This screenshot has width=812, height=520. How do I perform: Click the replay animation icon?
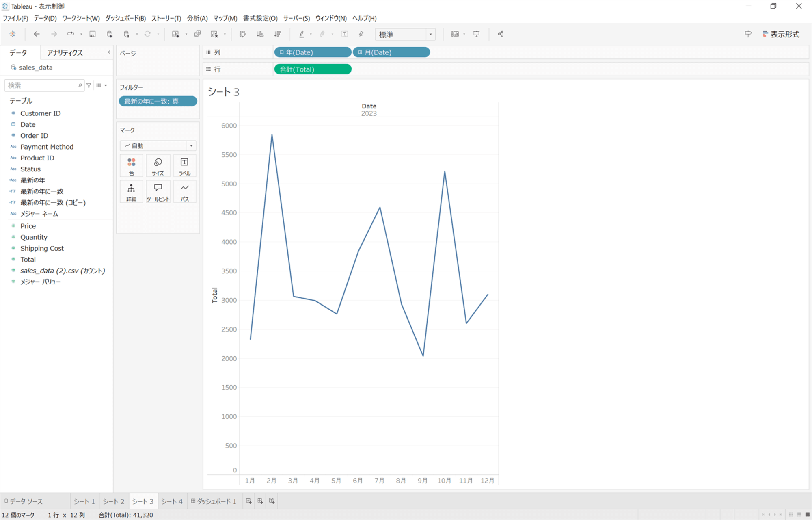point(71,34)
